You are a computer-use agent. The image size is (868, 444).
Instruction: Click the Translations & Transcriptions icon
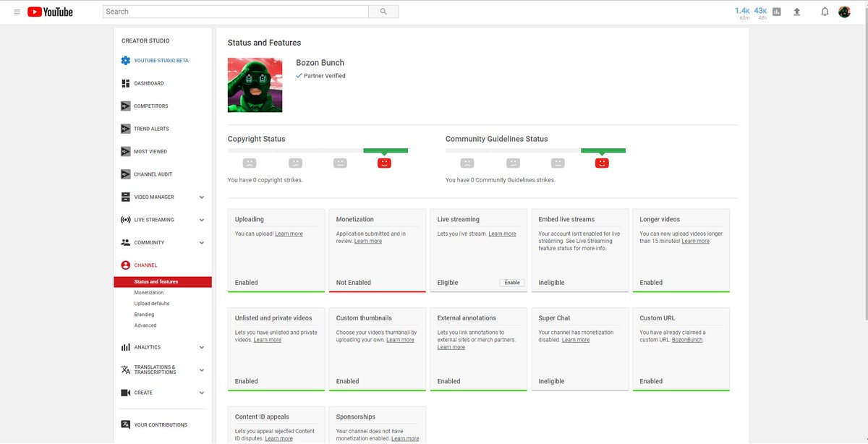coord(126,370)
